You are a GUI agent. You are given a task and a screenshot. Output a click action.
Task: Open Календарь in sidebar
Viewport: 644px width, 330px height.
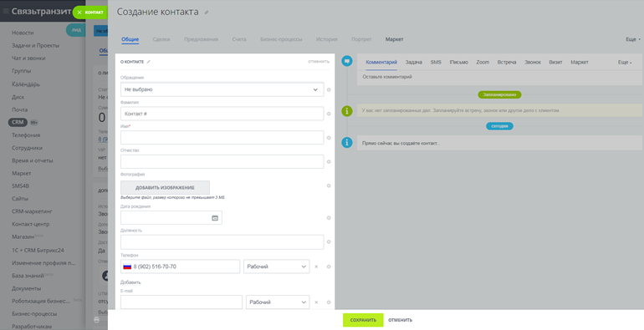(25, 84)
